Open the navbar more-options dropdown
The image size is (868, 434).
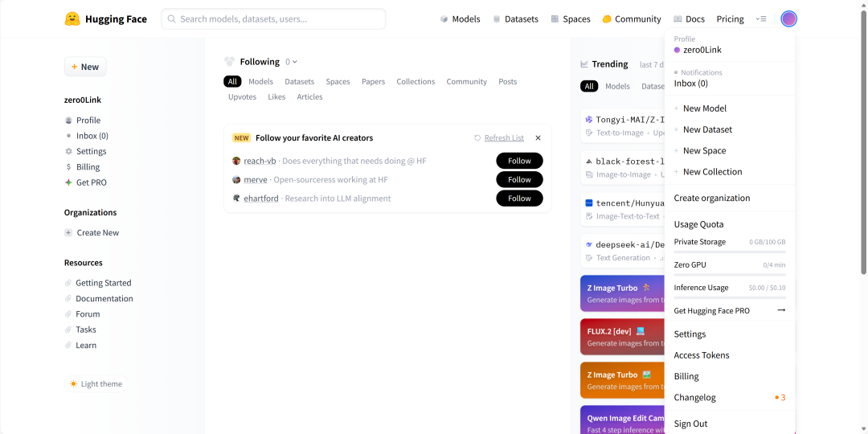point(761,19)
